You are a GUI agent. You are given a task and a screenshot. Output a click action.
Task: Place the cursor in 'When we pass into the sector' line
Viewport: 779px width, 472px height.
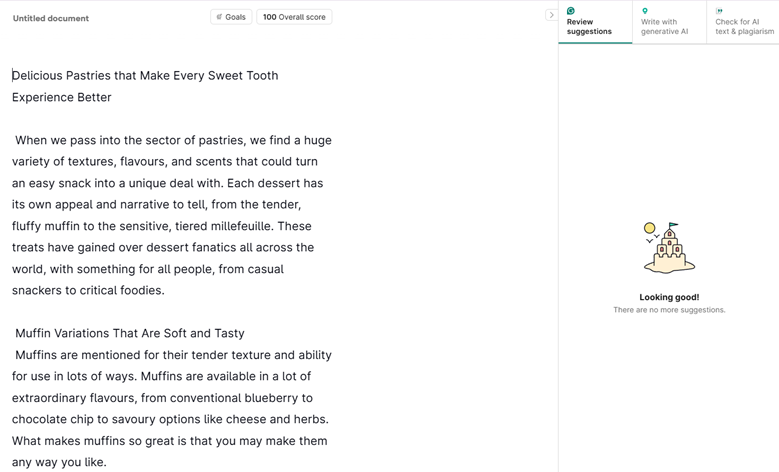[x=173, y=141]
